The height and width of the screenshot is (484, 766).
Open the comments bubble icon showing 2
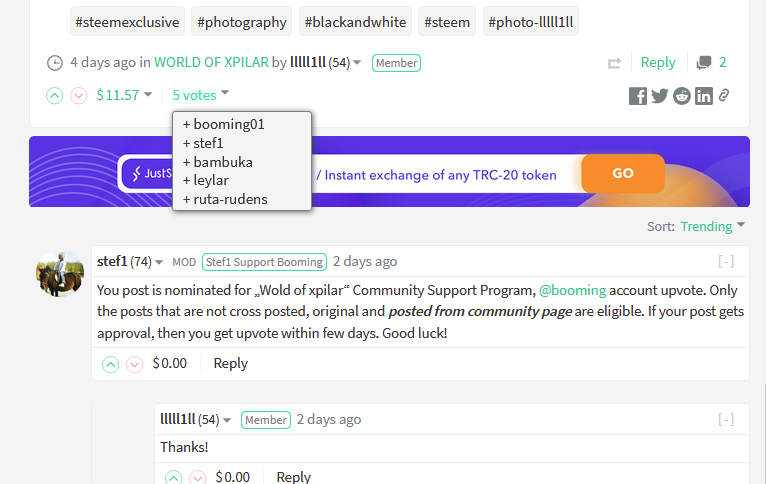coord(704,63)
